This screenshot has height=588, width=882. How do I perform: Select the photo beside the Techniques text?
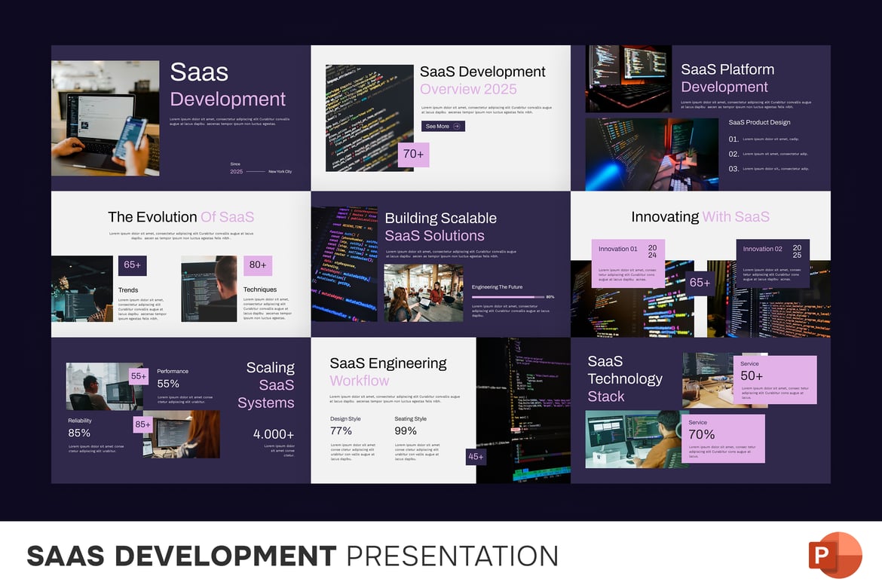pyautogui.click(x=209, y=289)
